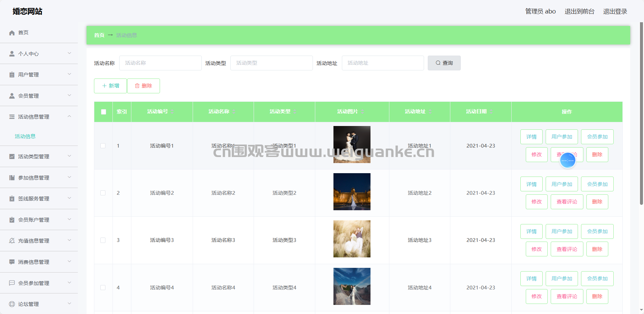Click the 新增 add button
The height and width of the screenshot is (314, 644).
pyautogui.click(x=110, y=86)
